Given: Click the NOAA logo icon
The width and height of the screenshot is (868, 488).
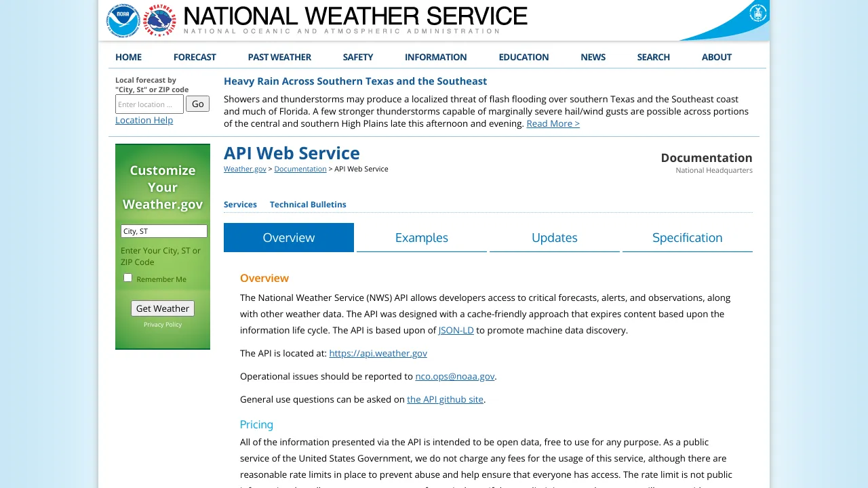Looking at the screenshot, I should pos(123,21).
